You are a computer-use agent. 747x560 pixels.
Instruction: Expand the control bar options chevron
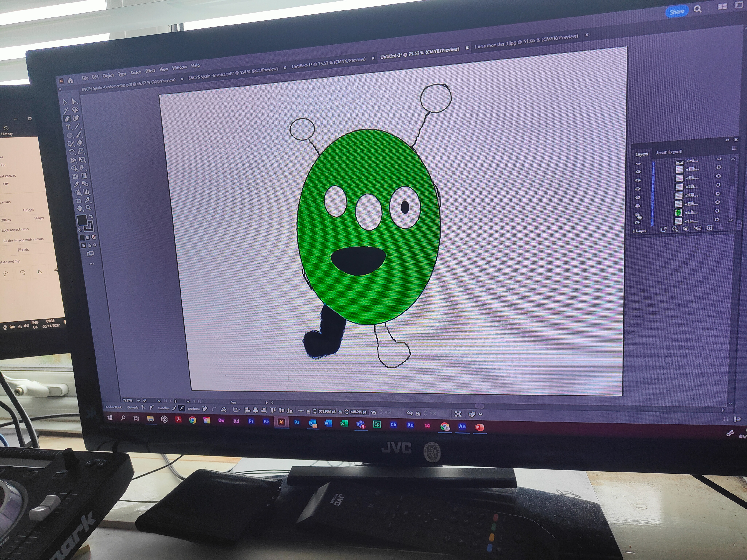(480, 414)
